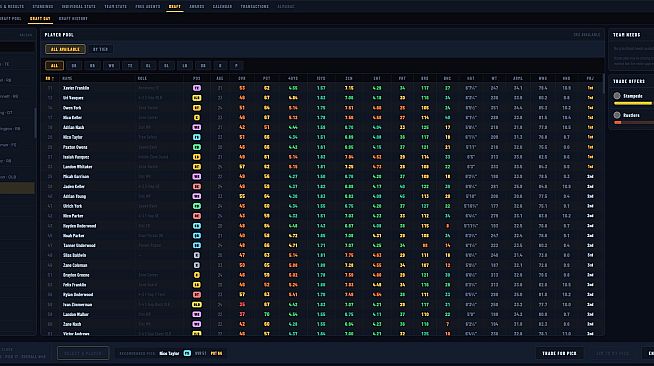The image size is (654, 366).
Task: Toggle the All Available pool filter
Action: pyautogui.click(x=65, y=49)
